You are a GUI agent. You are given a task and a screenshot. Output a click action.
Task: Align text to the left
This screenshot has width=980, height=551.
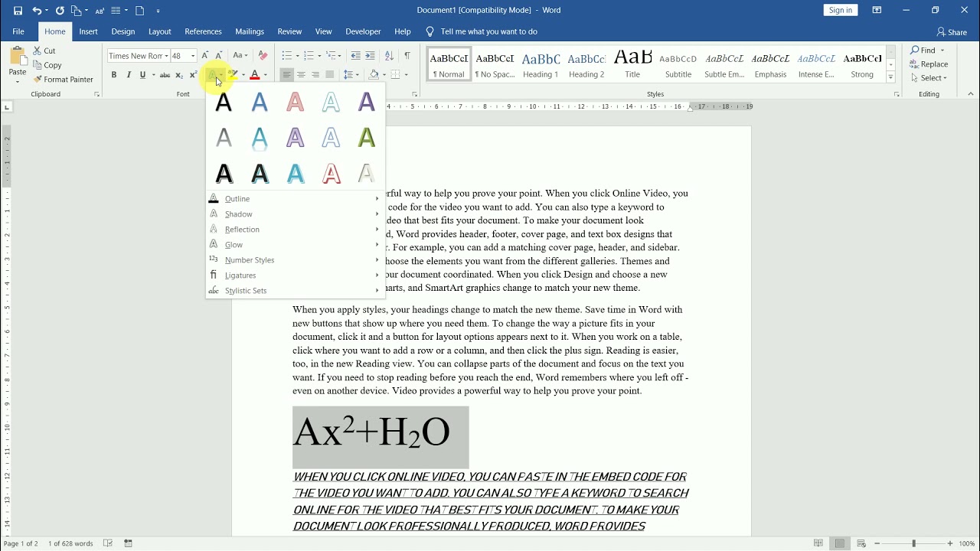coord(286,75)
